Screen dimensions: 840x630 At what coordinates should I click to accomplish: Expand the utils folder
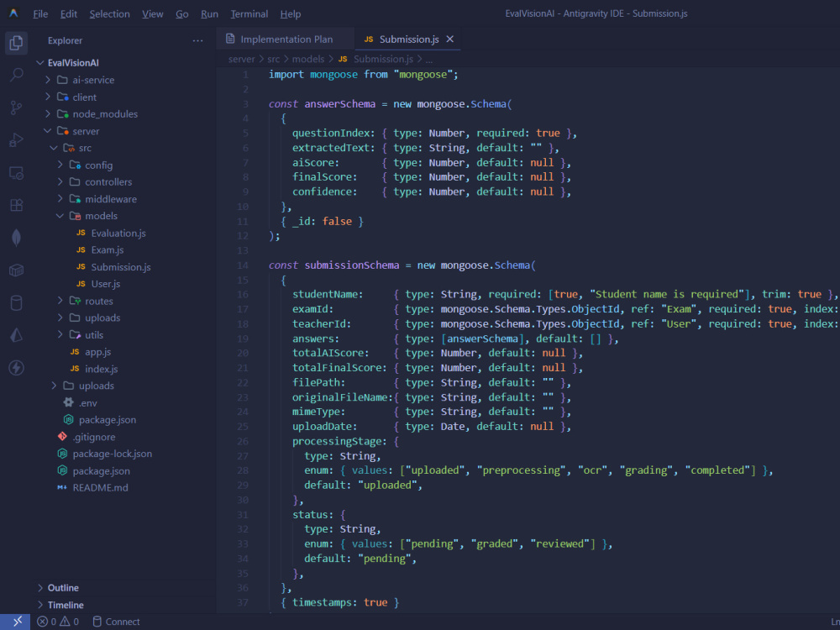point(60,334)
